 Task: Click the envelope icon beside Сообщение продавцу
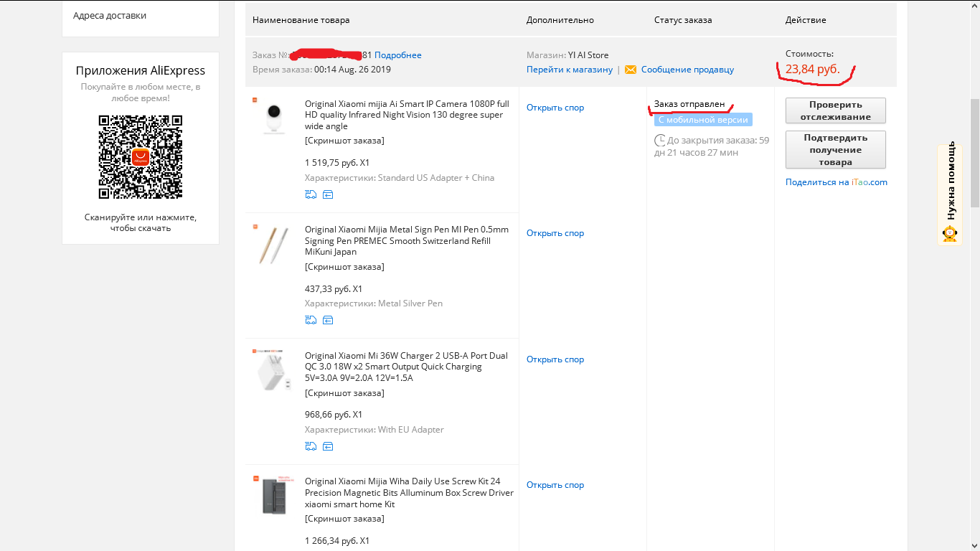coord(631,70)
